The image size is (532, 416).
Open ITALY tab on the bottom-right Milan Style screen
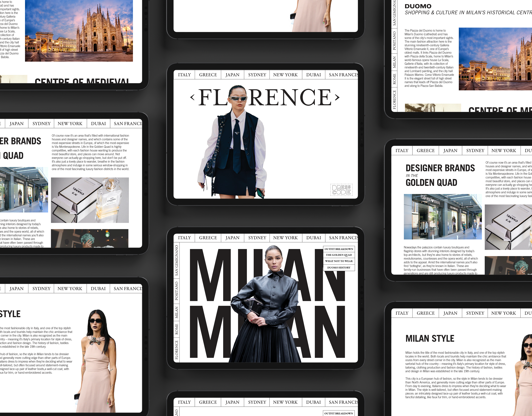pos(402,313)
